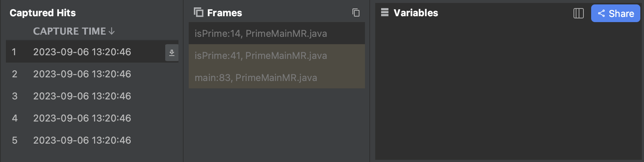Select captured hit number 5
Image resolution: width=644 pixels, height=162 pixels.
tap(82, 140)
